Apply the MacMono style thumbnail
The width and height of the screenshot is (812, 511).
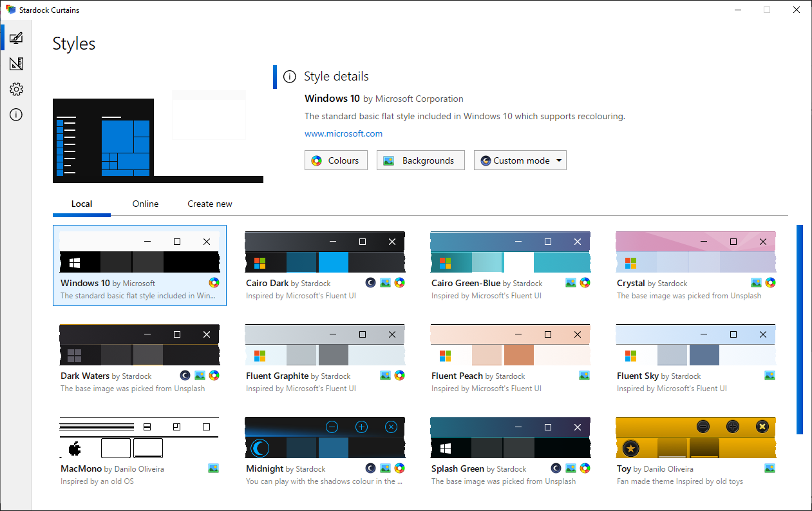point(139,438)
